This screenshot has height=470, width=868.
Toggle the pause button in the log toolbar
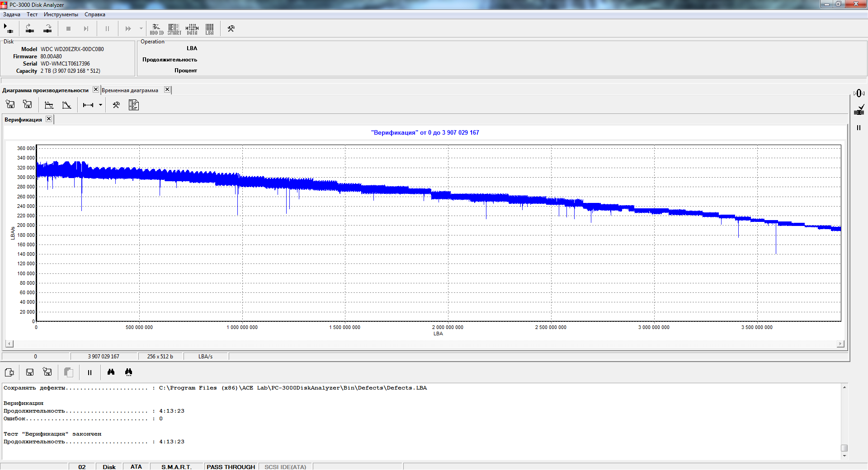point(90,372)
